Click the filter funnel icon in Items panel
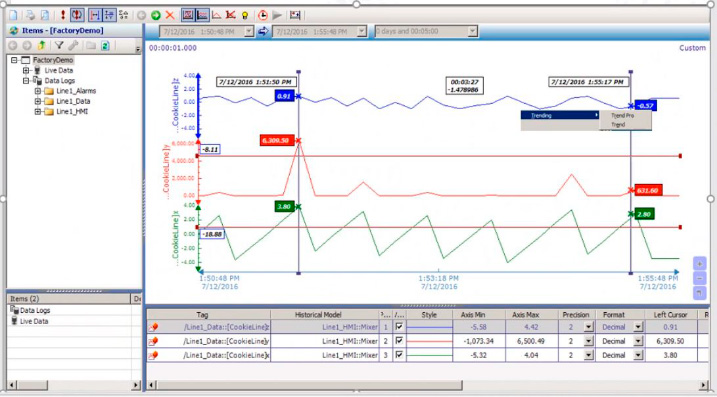 pos(59,45)
